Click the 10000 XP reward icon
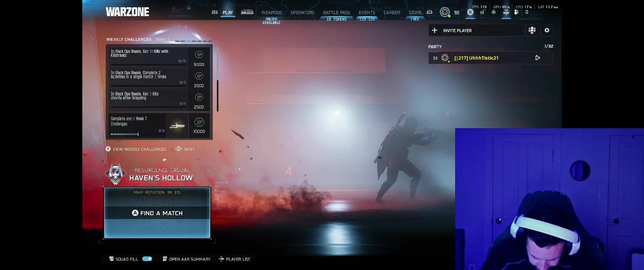 [x=199, y=122]
